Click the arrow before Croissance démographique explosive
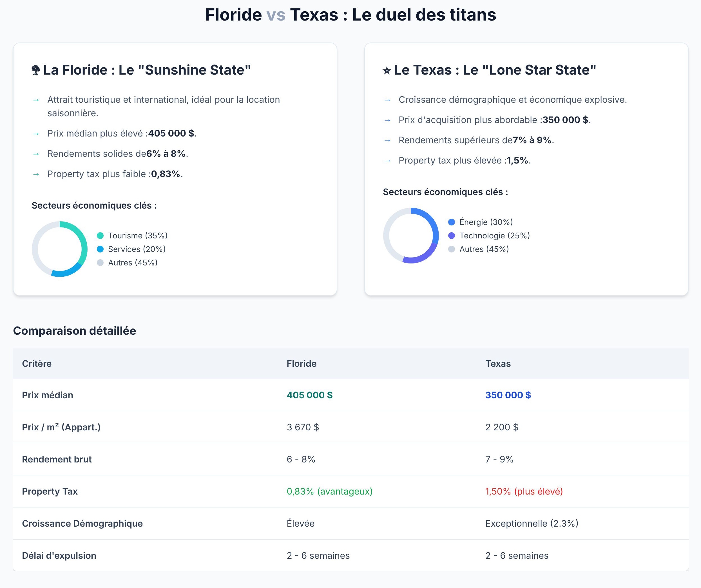This screenshot has width=701, height=588. [387, 99]
